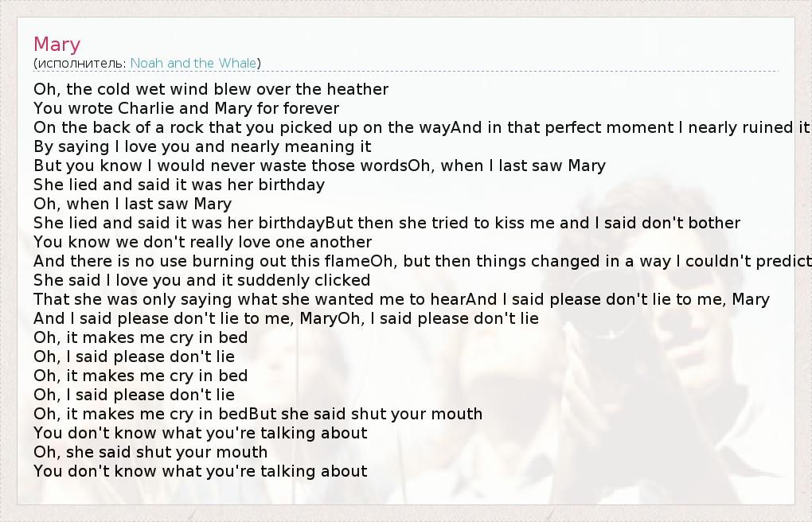812x522 pixels.
Task: Click the lyric line about cold wet wind
Action: [211, 89]
